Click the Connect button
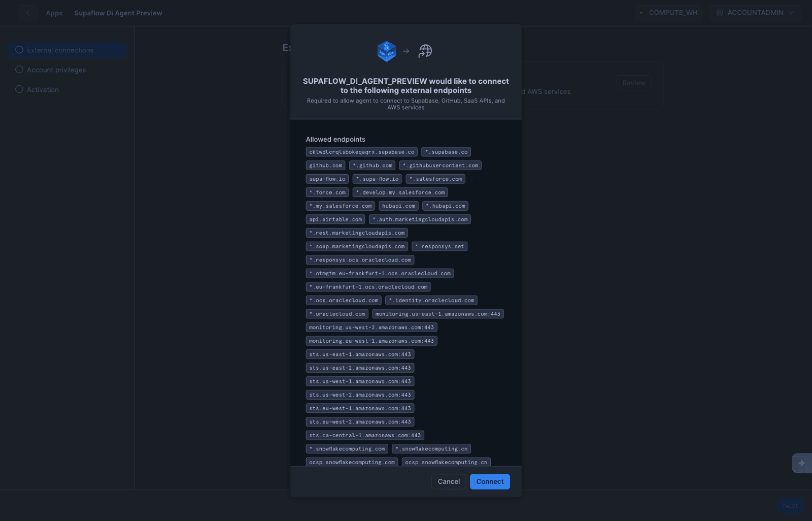812x521 pixels. coord(490,481)
